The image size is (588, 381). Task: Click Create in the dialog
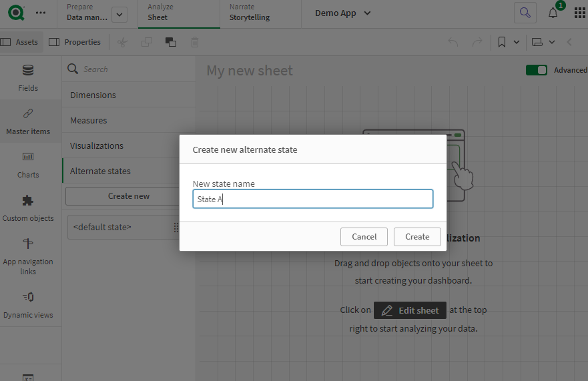pos(417,236)
